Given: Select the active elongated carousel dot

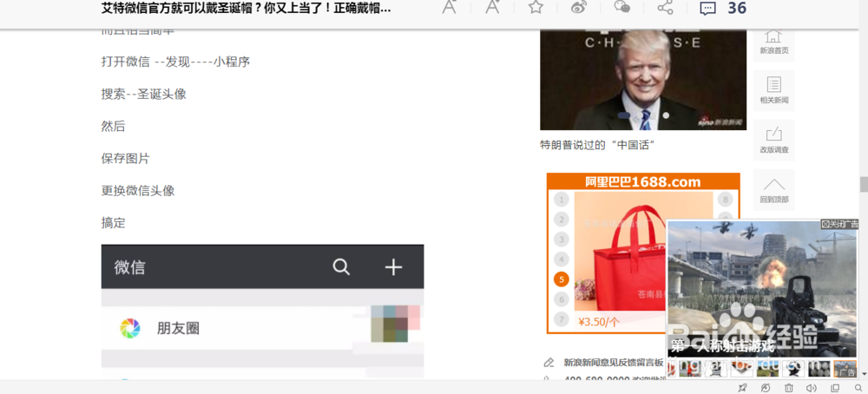Looking at the screenshot, I should tap(624, 115).
